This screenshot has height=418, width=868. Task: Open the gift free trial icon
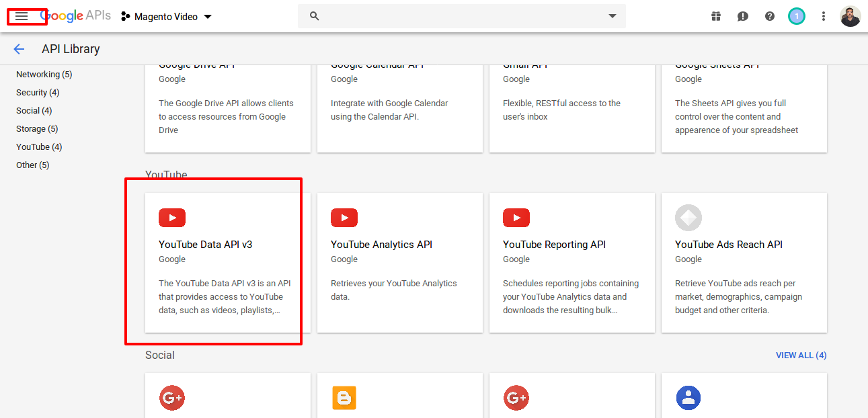[x=716, y=16]
